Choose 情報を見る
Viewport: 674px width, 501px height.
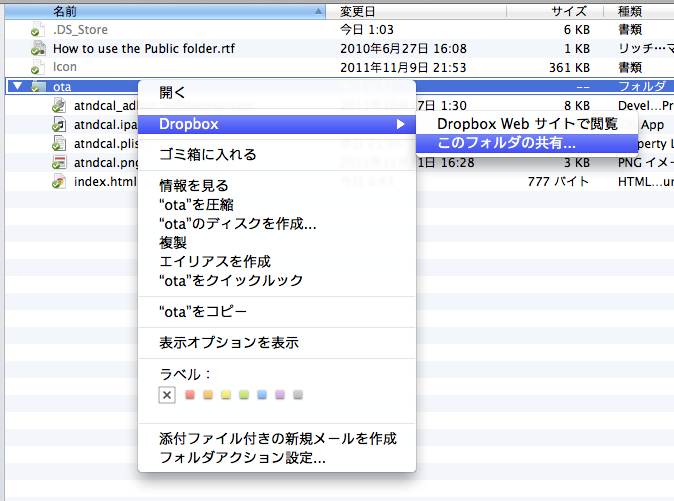coord(277,186)
